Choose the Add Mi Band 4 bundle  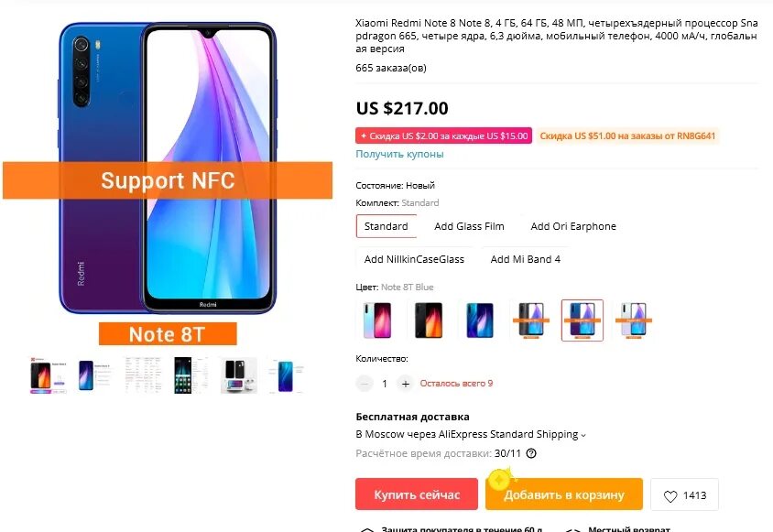click(x=525, y=259)
